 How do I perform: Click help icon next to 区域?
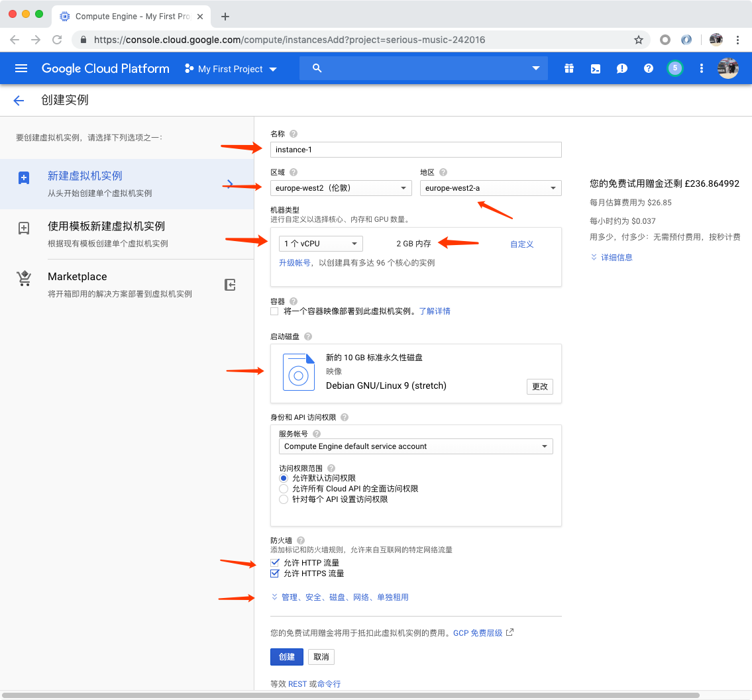(x=294, y=172)
